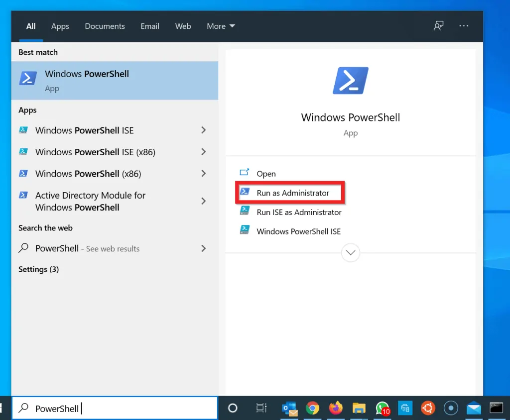Click PowerShell See web results link

87,248
